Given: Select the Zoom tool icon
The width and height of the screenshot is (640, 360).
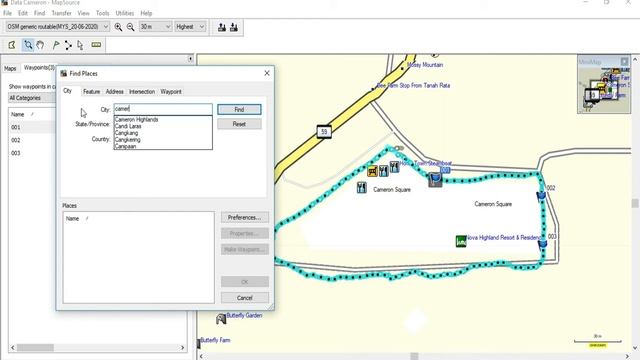Looking at the screenshot, I should point(28,45).
